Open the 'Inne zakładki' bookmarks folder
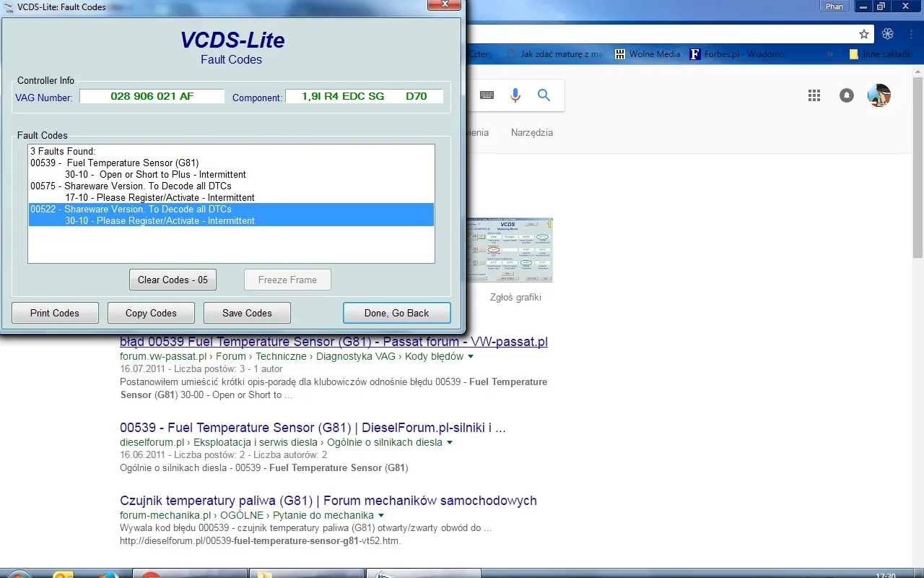Screen dimensions: 924x578 click(881, 54)
